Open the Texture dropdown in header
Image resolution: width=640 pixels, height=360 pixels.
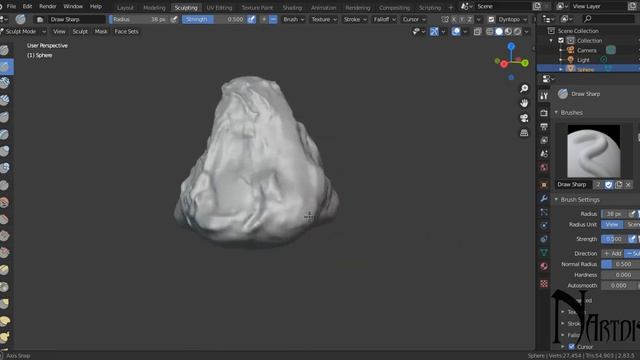coord(324,19)
